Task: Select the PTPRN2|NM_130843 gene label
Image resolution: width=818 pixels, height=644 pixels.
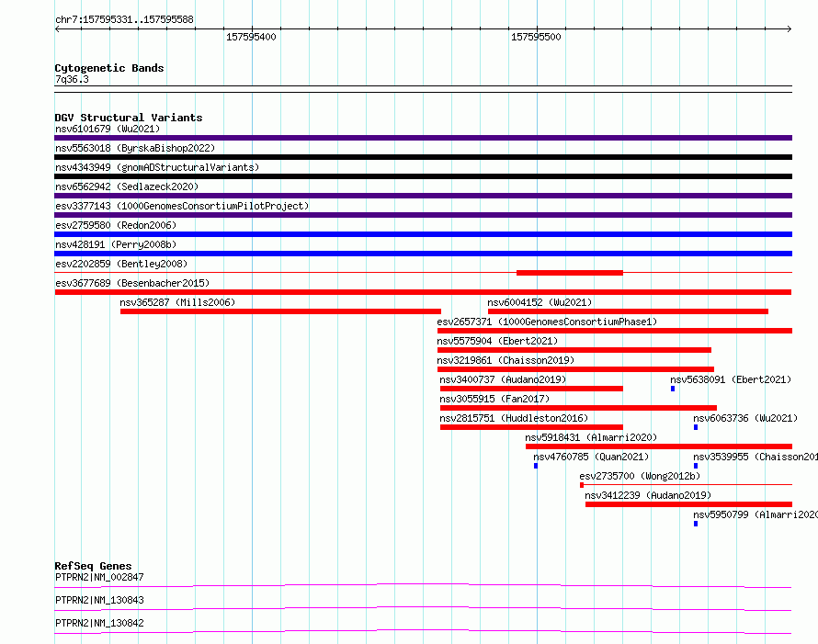Action: 99,600
